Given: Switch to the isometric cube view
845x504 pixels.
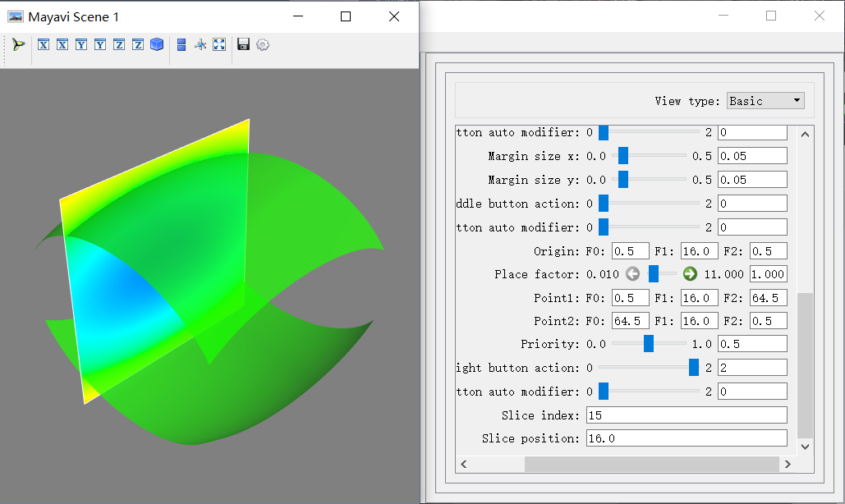Looking at the screenshot, I should (x=157, y=44).
